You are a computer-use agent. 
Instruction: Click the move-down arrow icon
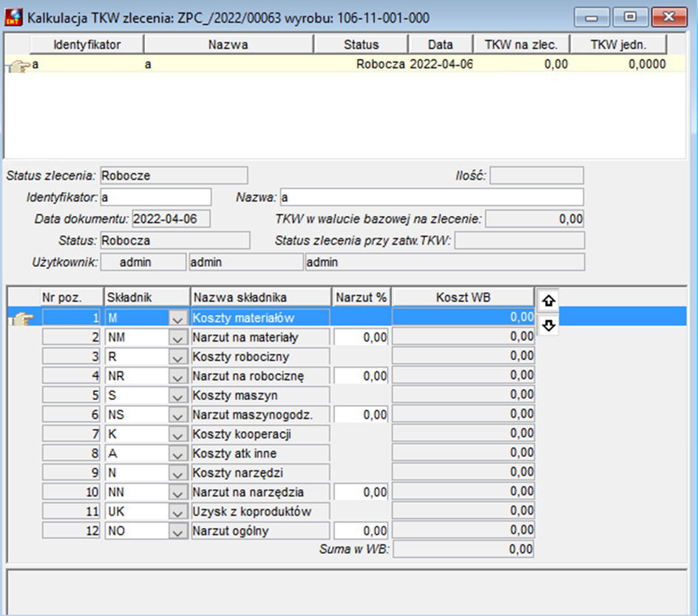point(548,325)
